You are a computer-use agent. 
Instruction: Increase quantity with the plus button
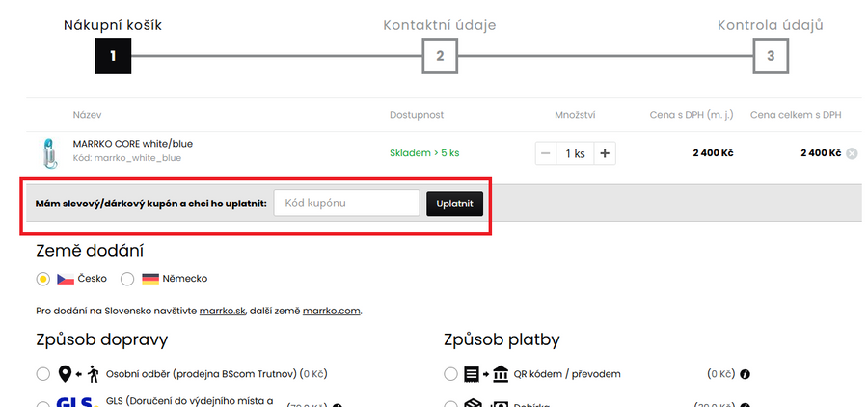[605, 153]
